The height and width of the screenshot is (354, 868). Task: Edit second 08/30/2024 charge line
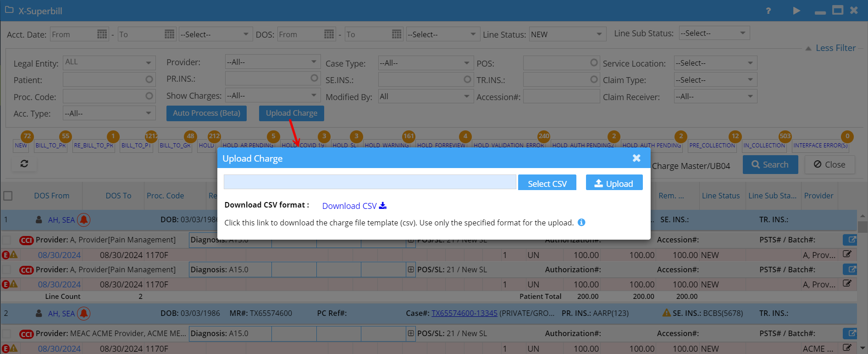[x=847, y=283]
